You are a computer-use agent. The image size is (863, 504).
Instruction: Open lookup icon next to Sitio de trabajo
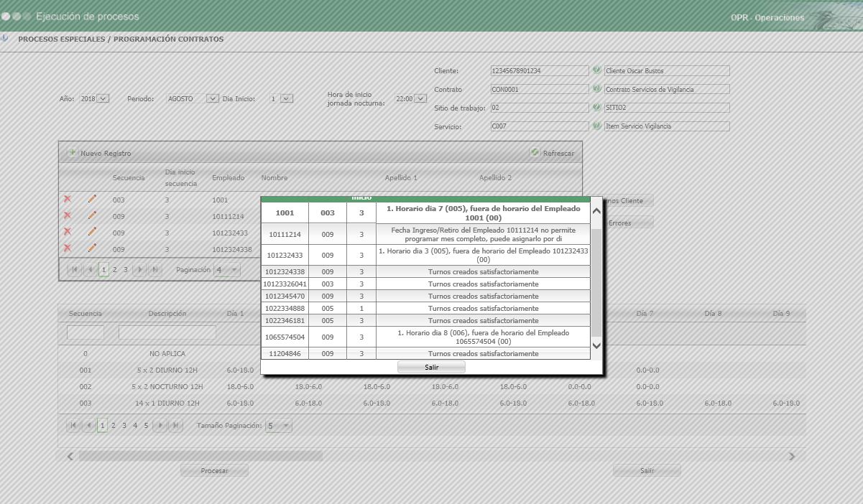coord(597,107)
